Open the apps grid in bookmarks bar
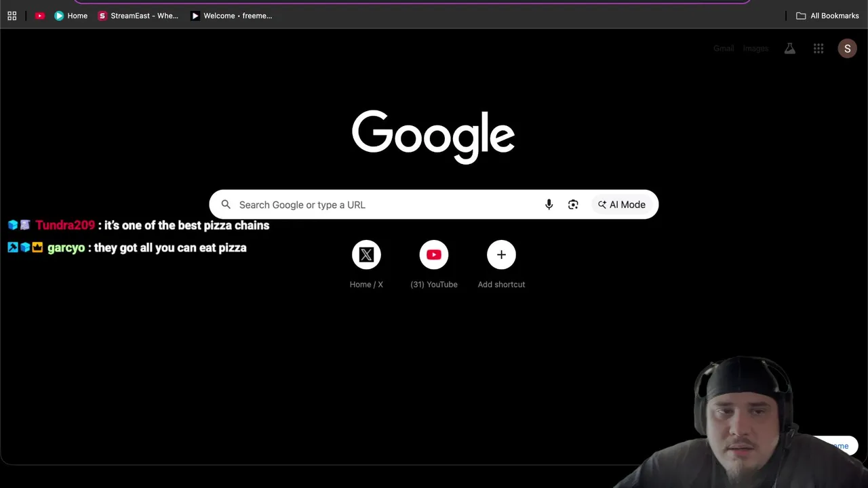 (x=12, y=16)
